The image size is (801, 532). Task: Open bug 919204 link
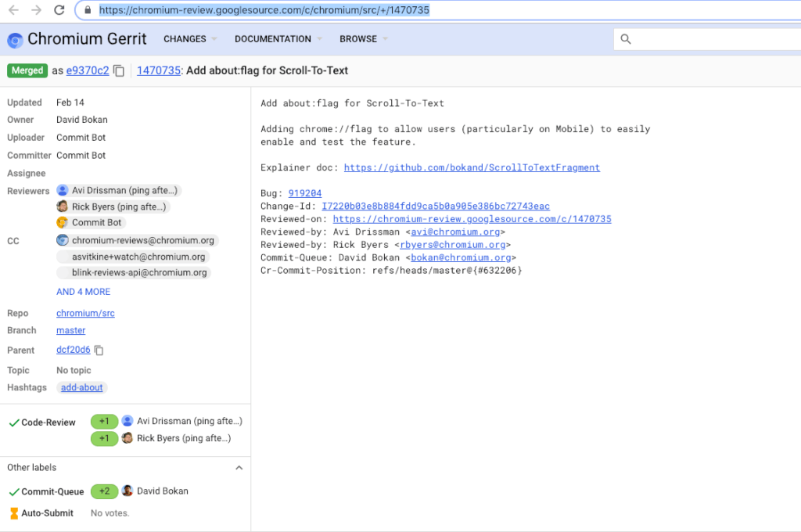click(305, 193)
